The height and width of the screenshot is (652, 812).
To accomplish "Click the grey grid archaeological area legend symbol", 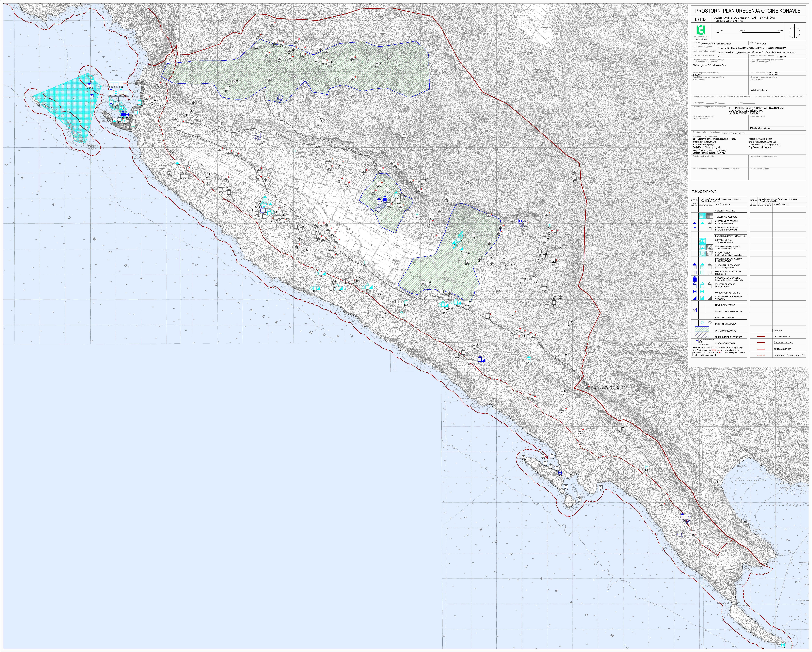I will [x=710, y=216].
